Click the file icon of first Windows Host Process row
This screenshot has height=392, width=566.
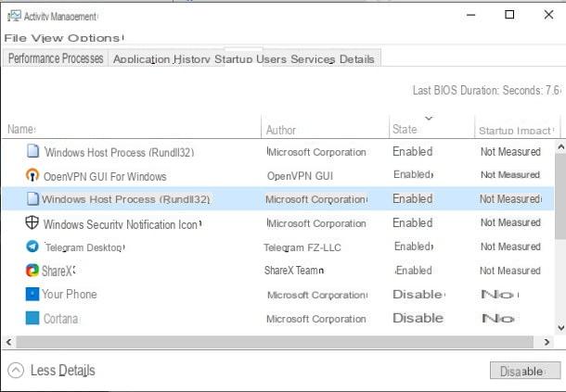(32, 150)
